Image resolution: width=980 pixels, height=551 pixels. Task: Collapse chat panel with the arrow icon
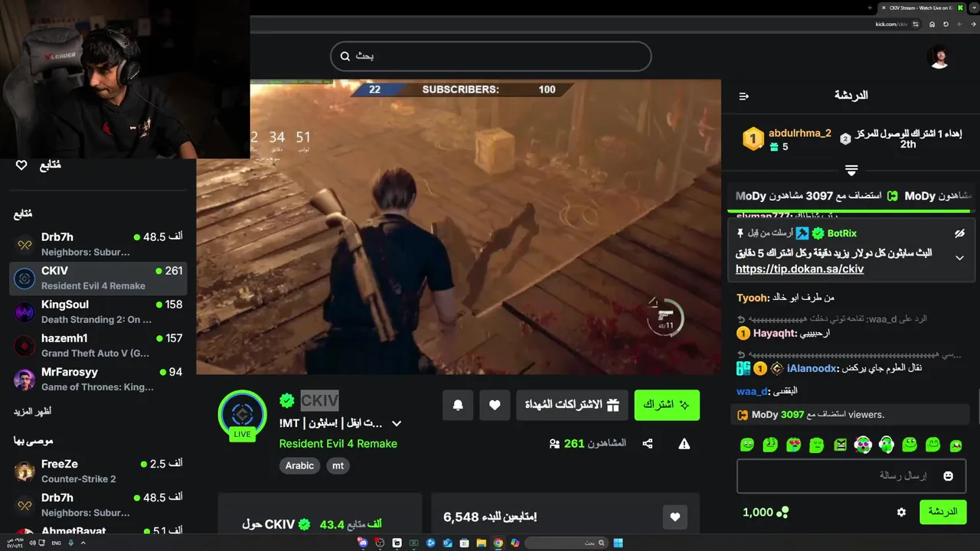click(x=743, y=96)
